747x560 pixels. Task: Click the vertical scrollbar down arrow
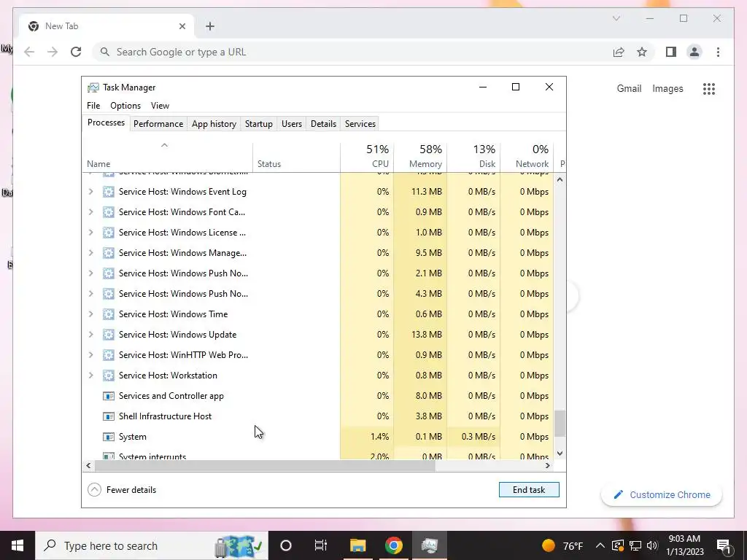click(x=560, y=454)
